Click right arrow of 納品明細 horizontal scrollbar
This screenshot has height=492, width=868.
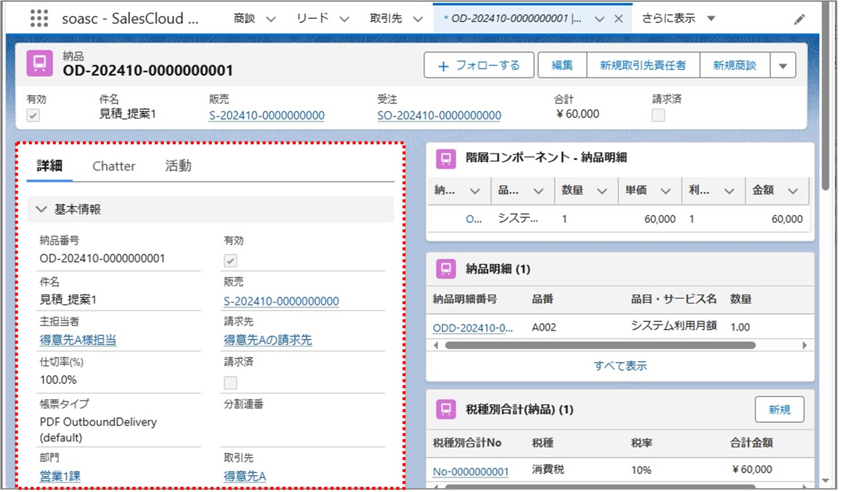pos(805,345)
